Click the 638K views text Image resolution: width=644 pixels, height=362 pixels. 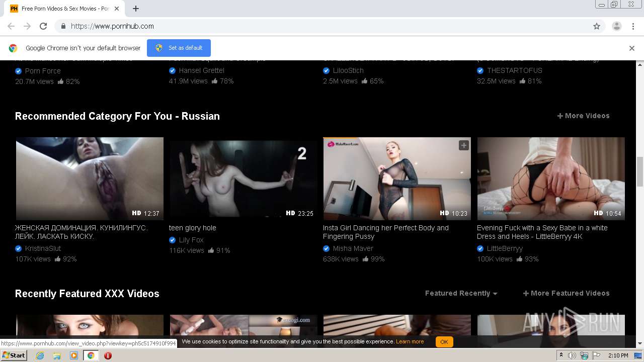click(x=341, y=259)
